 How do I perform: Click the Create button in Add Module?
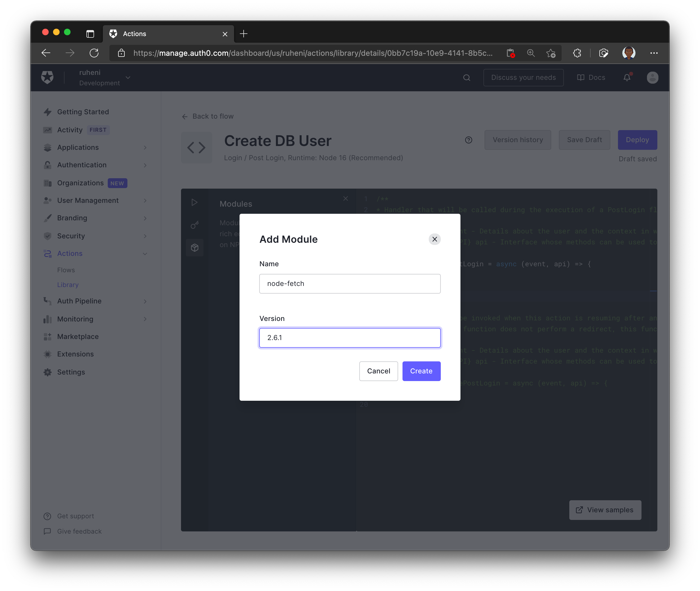tap(422, 371)
